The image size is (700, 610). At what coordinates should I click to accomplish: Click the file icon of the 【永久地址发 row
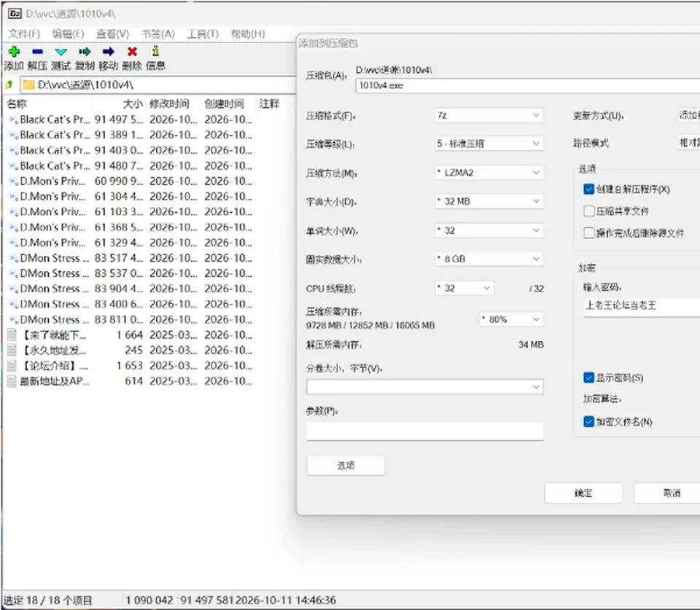pyautogui.click(x=12, y=351)
